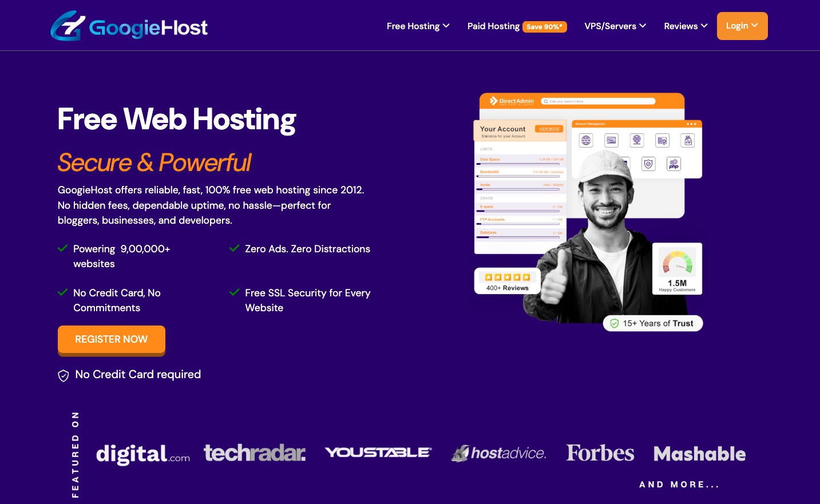Click the YouStable featured logo
Image resolution: width=820 pixels, height=504 pixels.
pyautogui.click(x=378, y=453)
